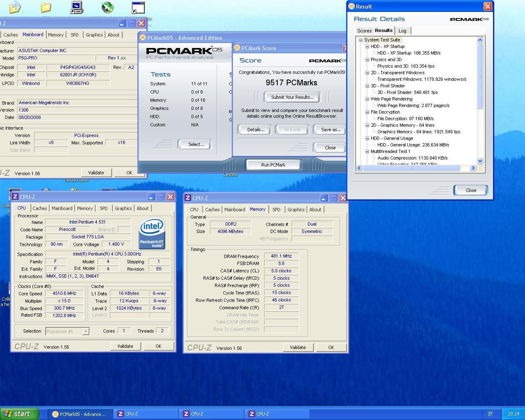Click Submit Your Results button
Screen dimensions: 525x420
(292, 97)
